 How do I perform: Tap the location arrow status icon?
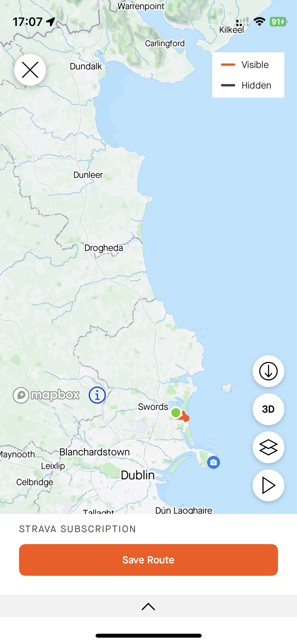[x=51, y=22]
